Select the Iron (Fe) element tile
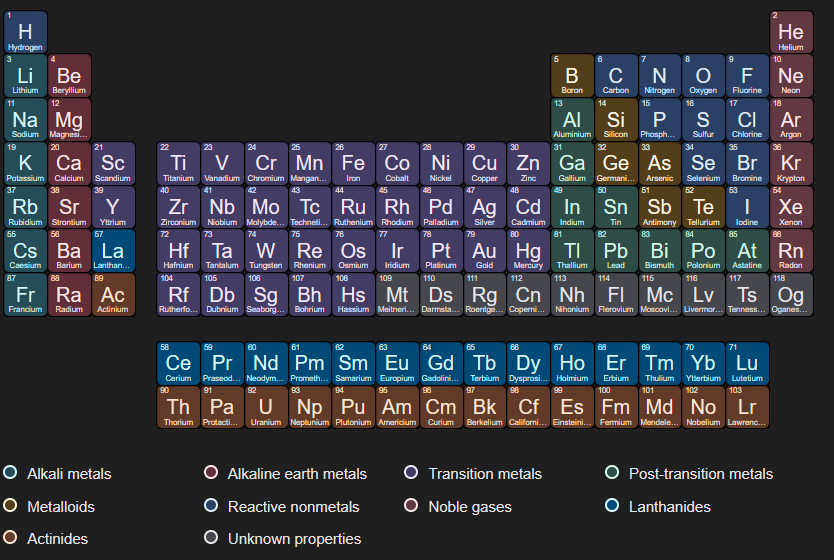The image size is (834, 560). [354, 163]
